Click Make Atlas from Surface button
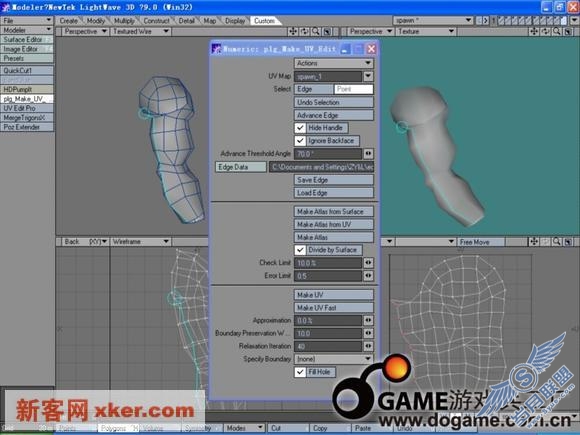This screenshot has height=435, width=580. pos(334,212)
